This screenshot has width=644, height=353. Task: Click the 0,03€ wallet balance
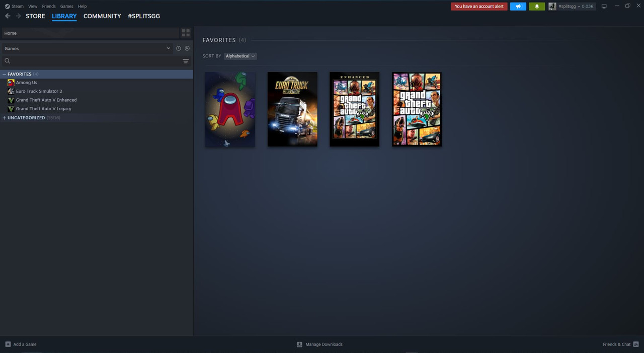(x=587, y=7)
